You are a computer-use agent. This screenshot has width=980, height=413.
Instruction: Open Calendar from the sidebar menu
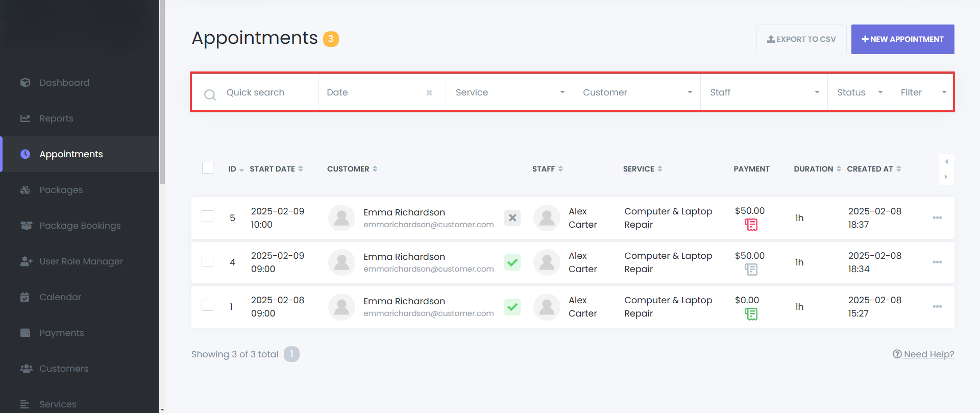pos(60,297)
